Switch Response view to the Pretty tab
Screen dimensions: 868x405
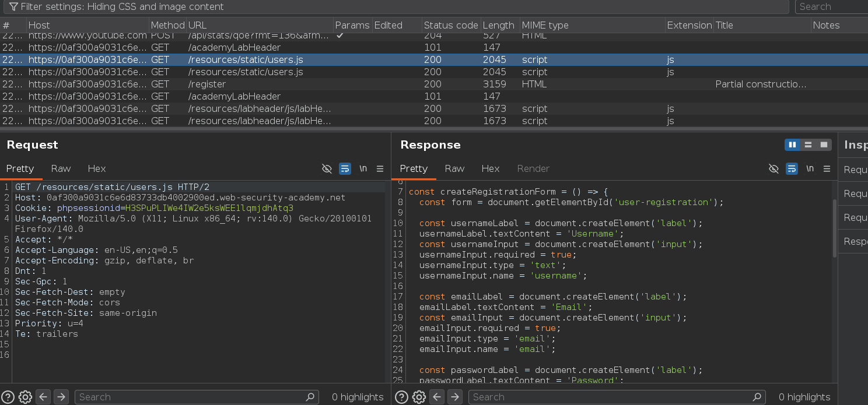point(414,168)
